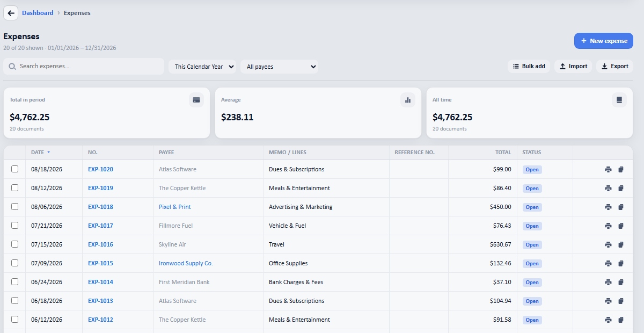Duplicate expense EXP-1020
This screenshot has width=644, height=333.
tap(621, 170)
